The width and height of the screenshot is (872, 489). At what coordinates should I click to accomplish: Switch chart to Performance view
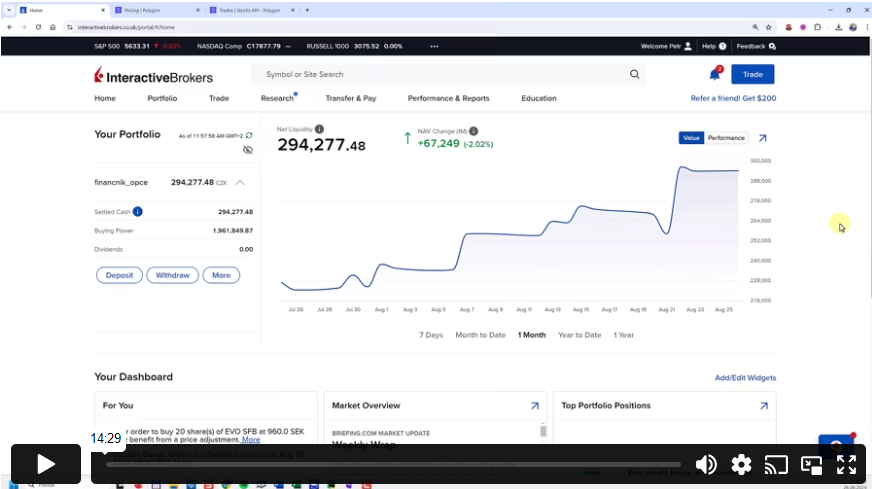[726, 138]
